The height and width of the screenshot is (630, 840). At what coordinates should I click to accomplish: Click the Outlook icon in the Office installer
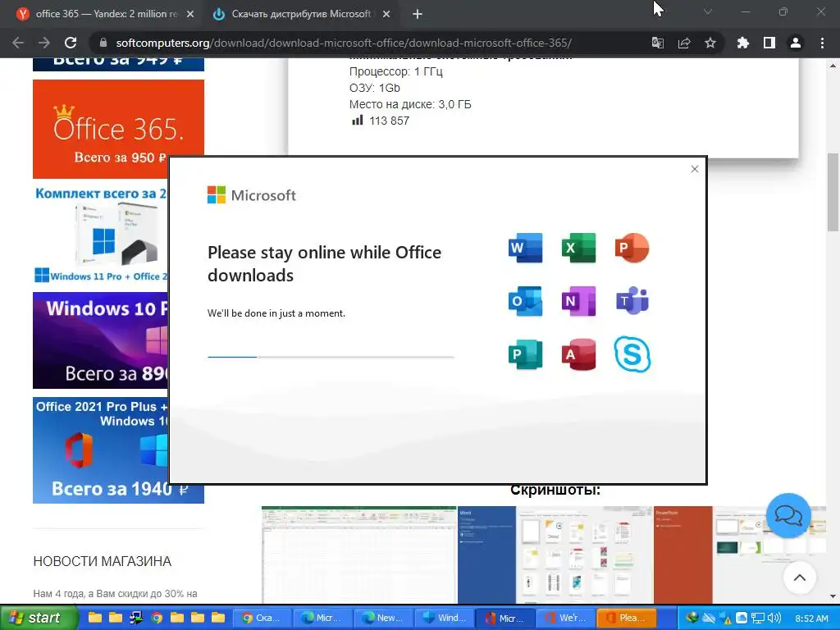coord(525,301)
